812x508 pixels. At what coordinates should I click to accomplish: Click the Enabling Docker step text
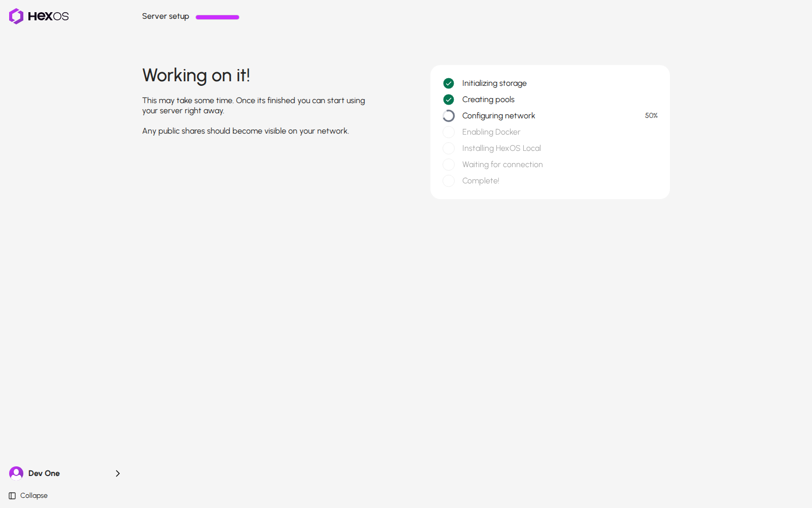(x=491, y=132)
